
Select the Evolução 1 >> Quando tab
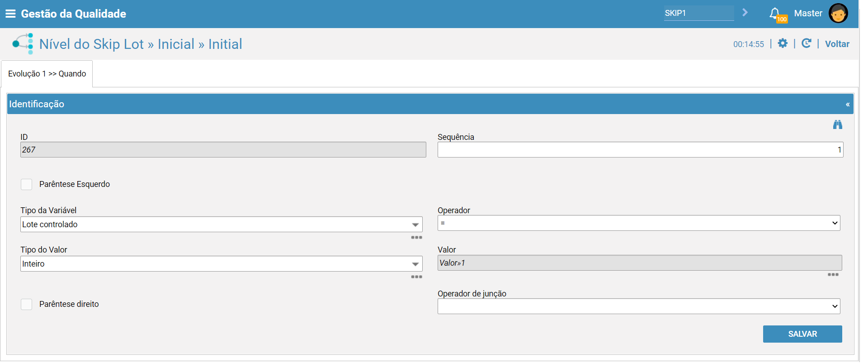pos(47,74)
